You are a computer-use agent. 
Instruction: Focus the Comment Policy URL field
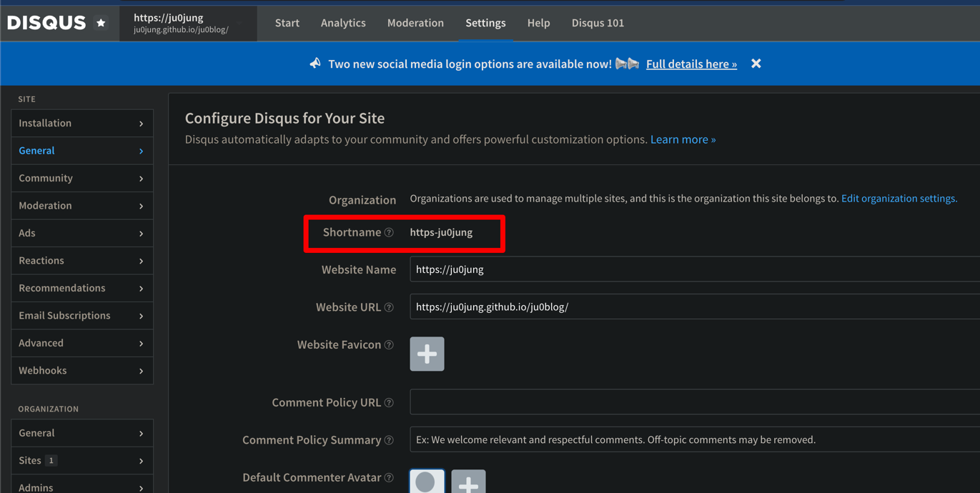click(x=693, y=402)
